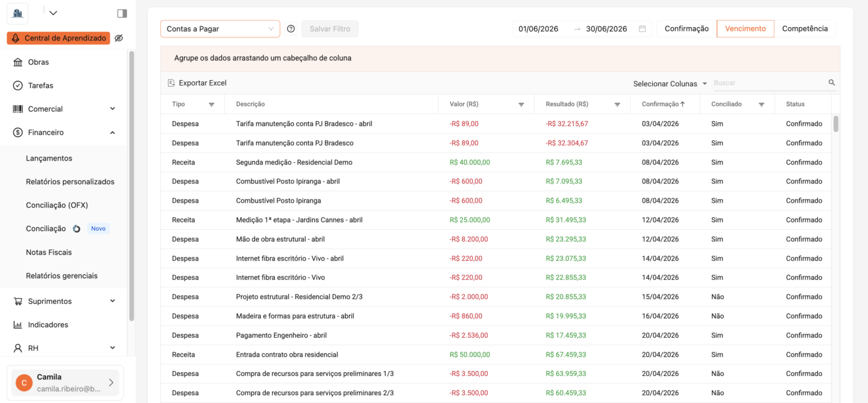Click the Suprimentos cart icon
The height and width of the screenshot is (403, 868).
pos(17,301)
